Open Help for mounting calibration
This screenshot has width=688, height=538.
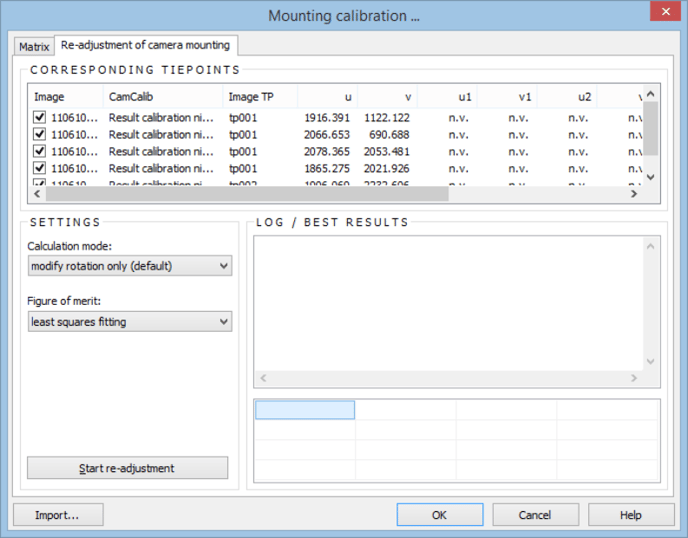[x=630, y=515]
